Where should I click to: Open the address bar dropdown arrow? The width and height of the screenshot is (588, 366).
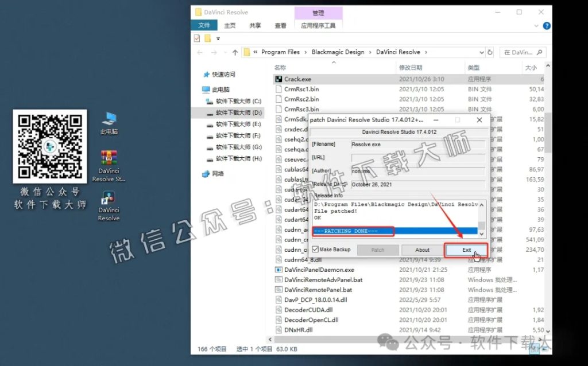(481, 52)
